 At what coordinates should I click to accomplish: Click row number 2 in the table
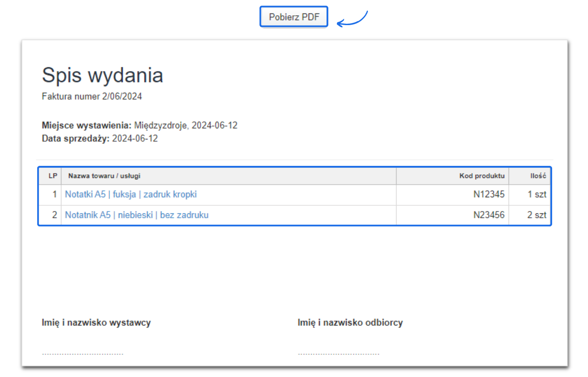pos(54,215)
